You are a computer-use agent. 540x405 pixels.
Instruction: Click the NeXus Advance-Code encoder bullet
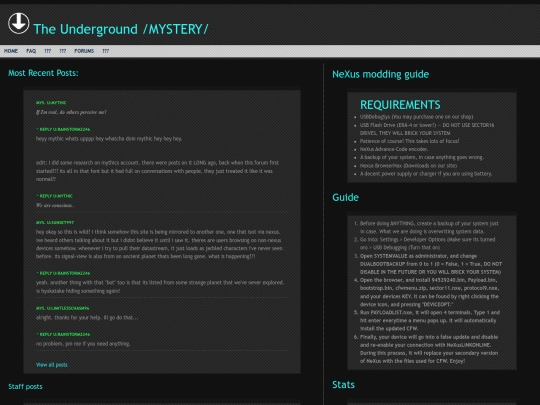coord(394,149)
